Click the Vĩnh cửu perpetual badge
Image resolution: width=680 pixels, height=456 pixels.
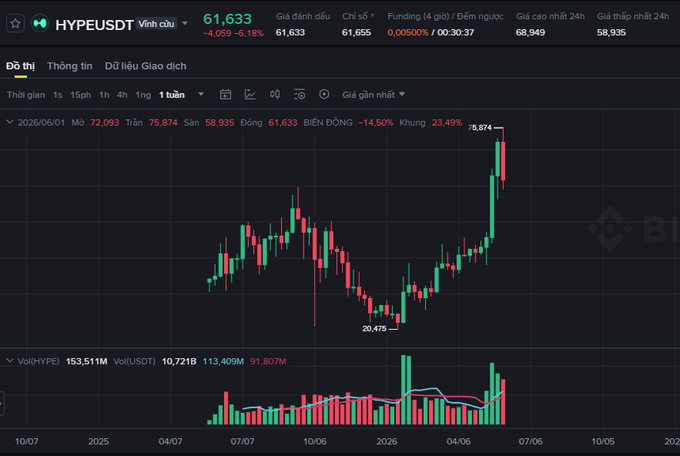156,23
